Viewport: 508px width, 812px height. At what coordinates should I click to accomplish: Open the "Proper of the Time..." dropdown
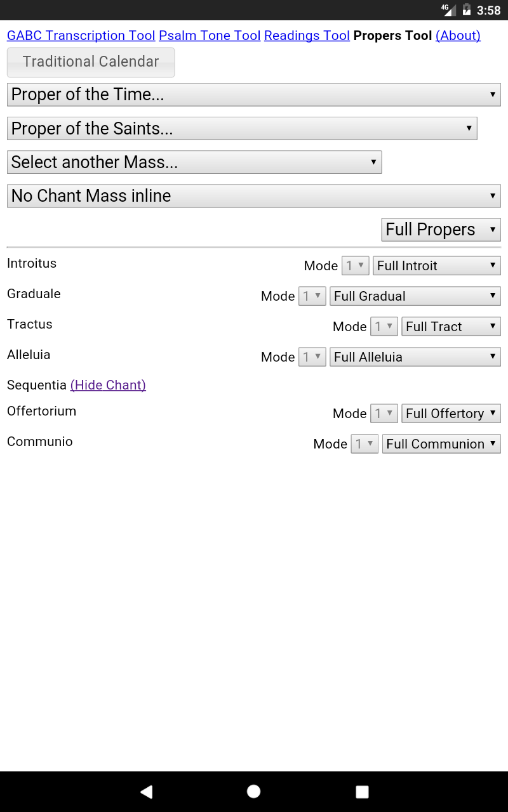click(x=254, y=94)
